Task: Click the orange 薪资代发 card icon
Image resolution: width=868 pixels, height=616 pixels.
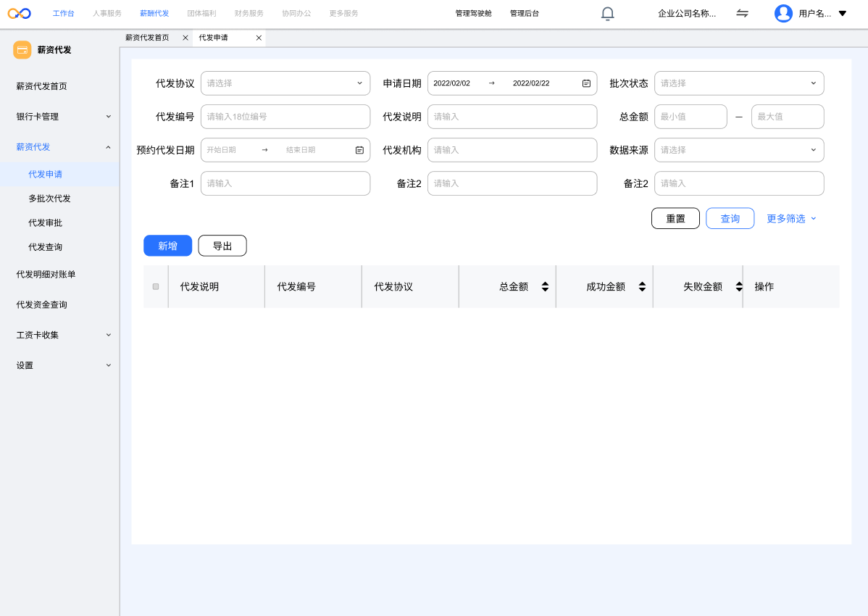Action: [x=22, y=50]
